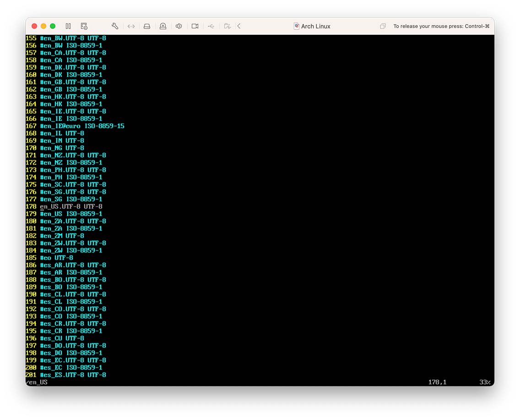Screen dimensions: 520x420
Task: Open the shared folders icon
Action: point(227,26)
